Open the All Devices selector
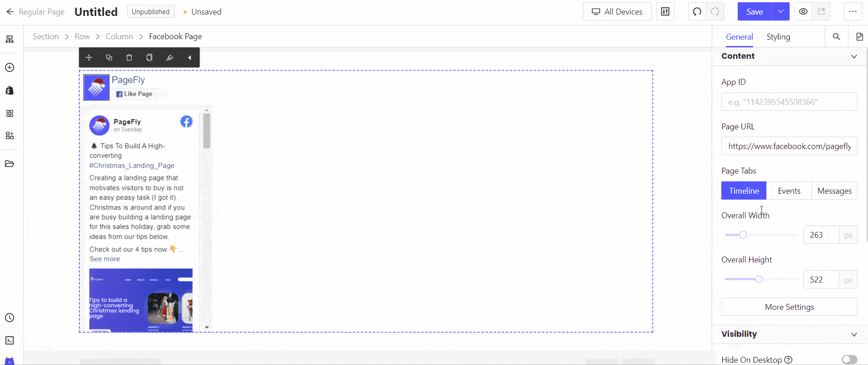868x365 pixels. (617, 12)
